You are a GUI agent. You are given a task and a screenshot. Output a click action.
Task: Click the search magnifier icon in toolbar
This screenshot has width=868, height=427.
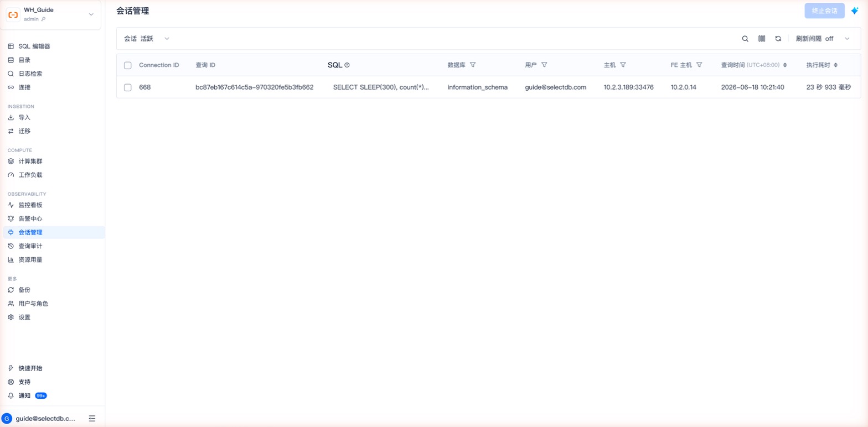(x=745, y=39)
